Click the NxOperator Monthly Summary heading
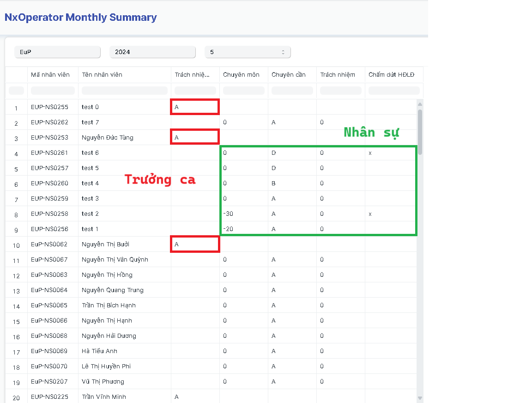Screen dimensions: 532x403 point(81,17)
